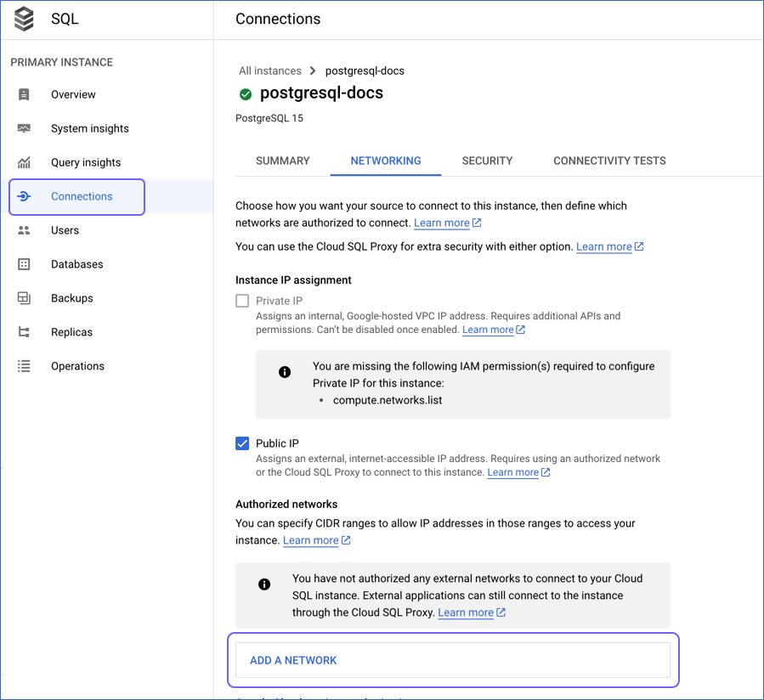Click the Connections page title
The height and width of the screenshot is (700, 764).
[278, 19]
